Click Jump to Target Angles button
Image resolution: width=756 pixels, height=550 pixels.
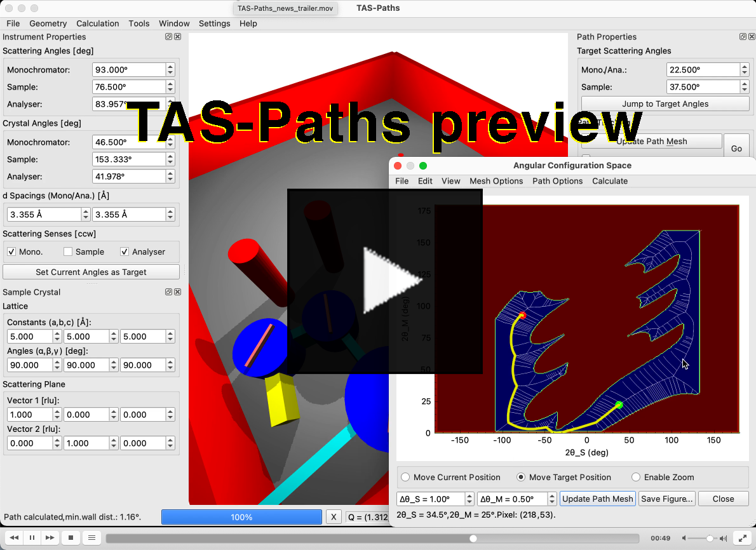(665, 104)
